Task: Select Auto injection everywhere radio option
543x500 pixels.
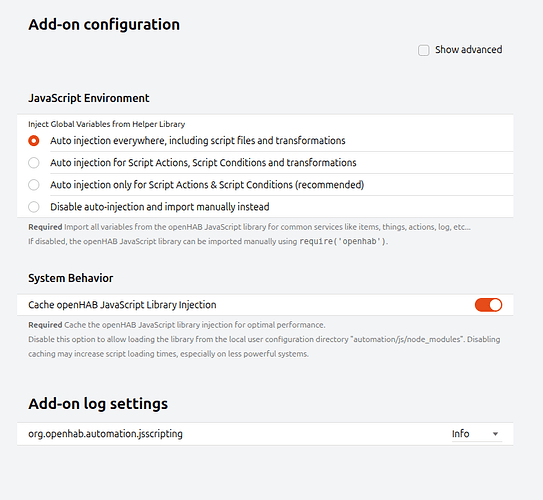Action: [34, 141]
